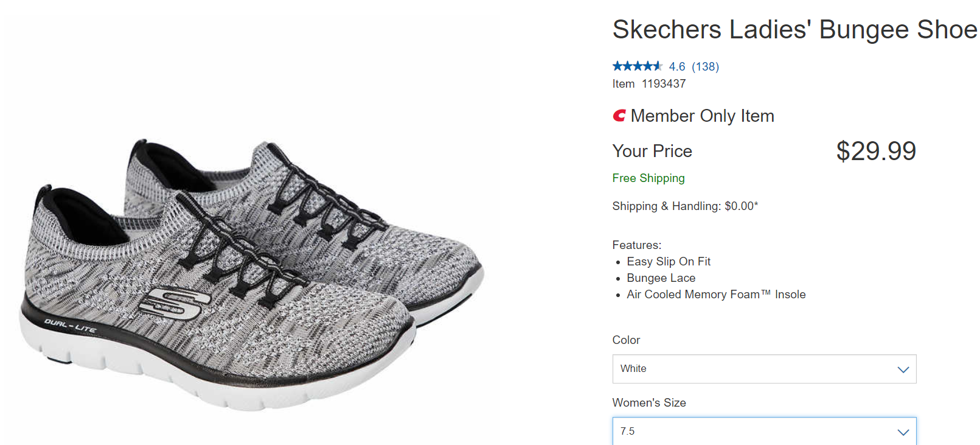Click the Your Price label
This screenshot has height=445, width=980.
[652, 152]
